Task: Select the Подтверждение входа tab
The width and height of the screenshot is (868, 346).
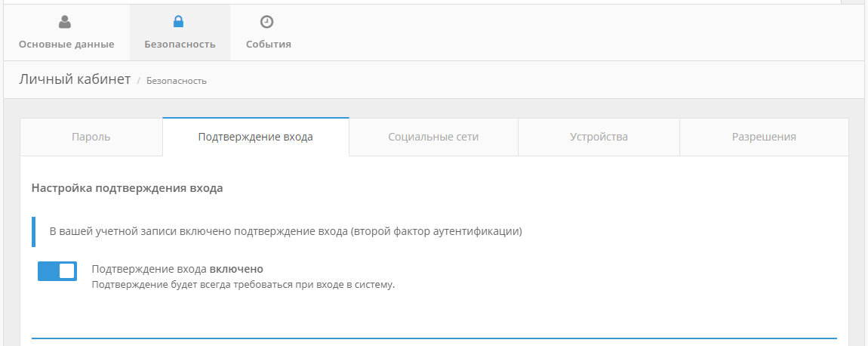Action: tap(255, 137)
